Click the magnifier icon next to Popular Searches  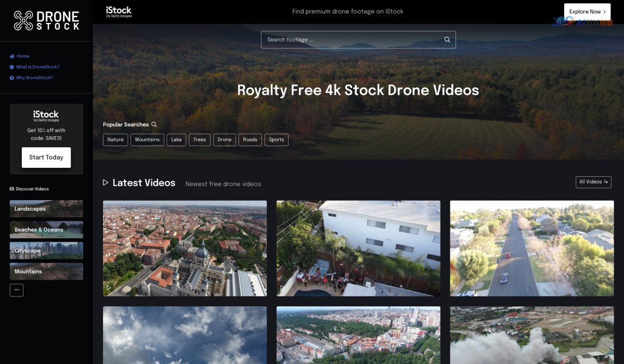154,124
